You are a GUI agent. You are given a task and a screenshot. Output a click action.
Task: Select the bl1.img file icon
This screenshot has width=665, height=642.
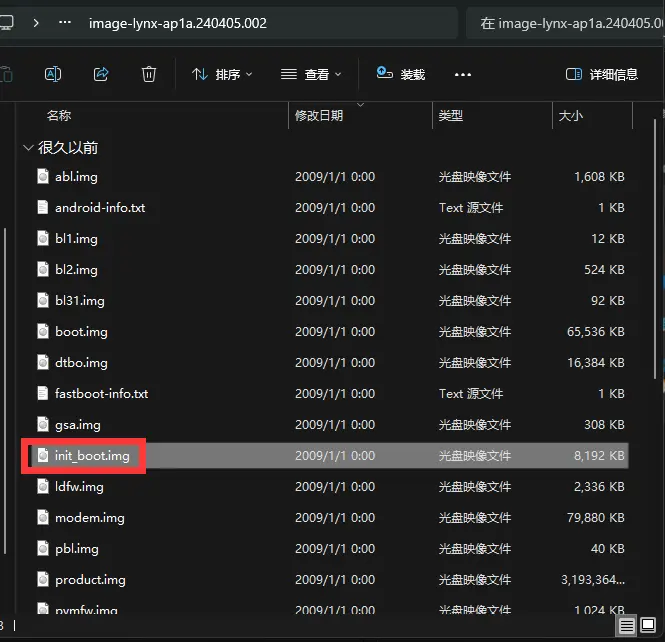[43, 238]
